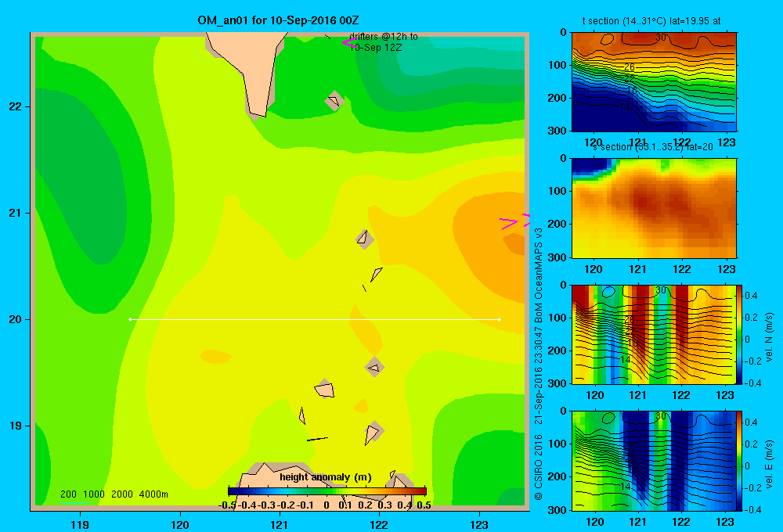Open the northward velocity section plot
Screen dimensions: 783x532
click(654, 334)
